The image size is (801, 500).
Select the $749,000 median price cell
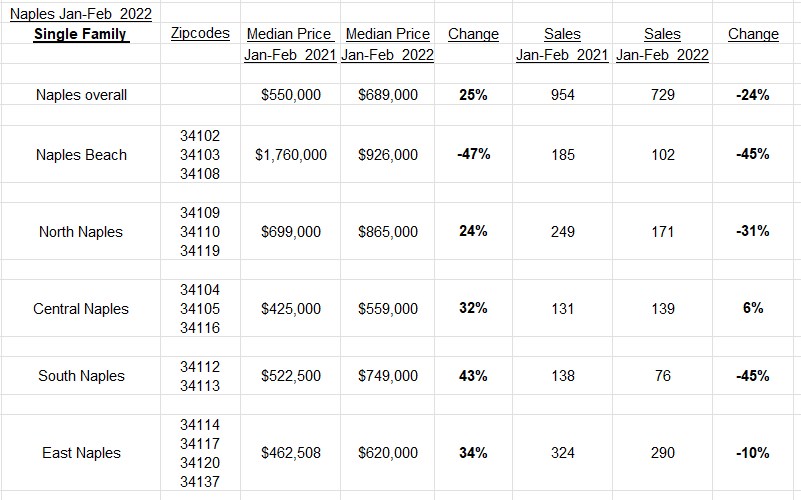click(x=388, y=376)
